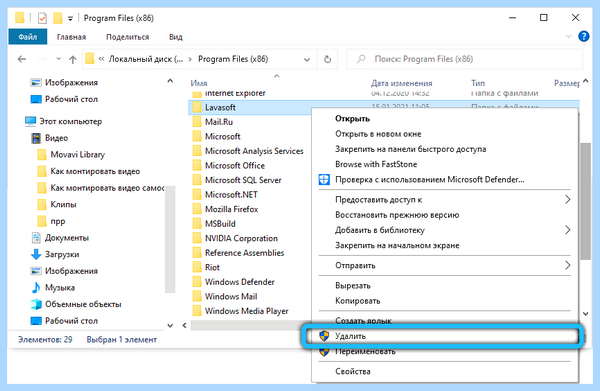
Task: Refresh the Program Files (x86) folder
Action: coord(328,59)
